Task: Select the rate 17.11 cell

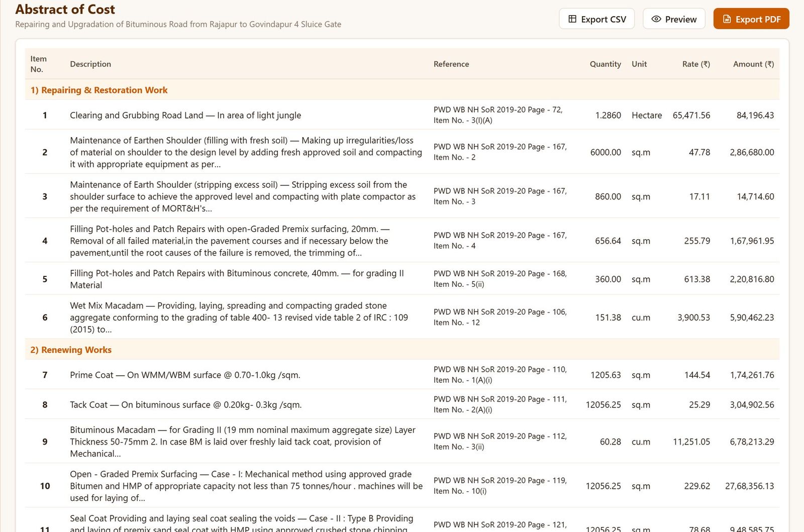Action: [x=699, y=196]
